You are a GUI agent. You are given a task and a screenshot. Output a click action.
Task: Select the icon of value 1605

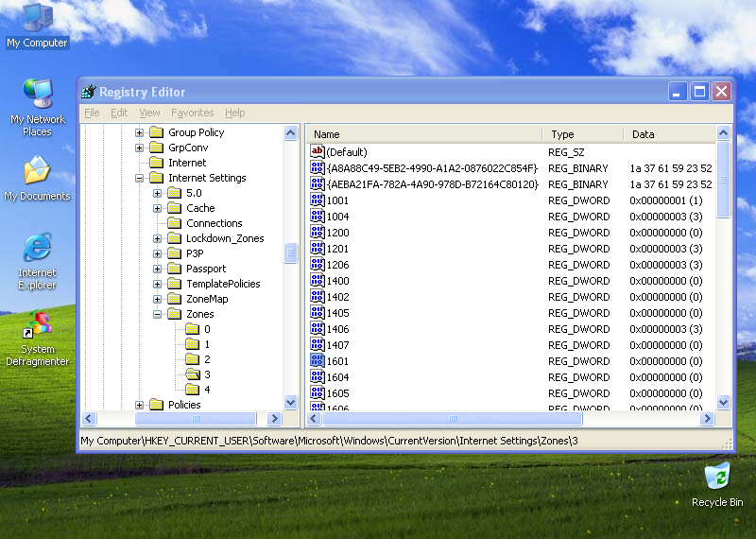(317, 393)
